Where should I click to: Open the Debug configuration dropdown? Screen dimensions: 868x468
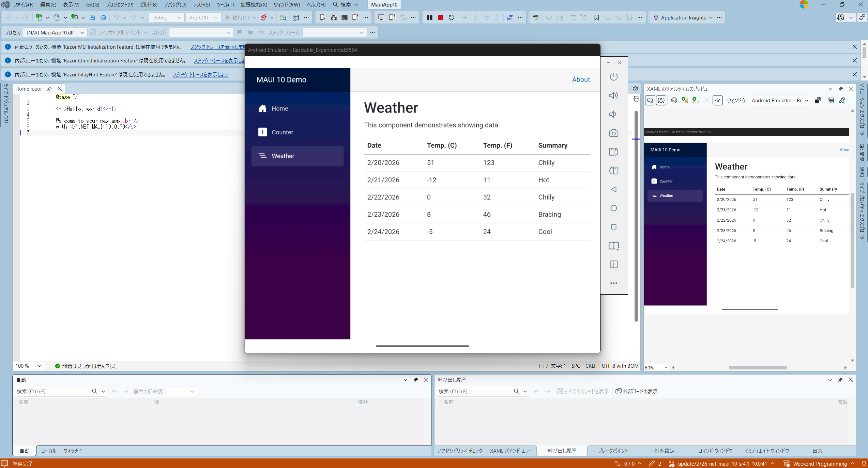[x=166, y=17]
